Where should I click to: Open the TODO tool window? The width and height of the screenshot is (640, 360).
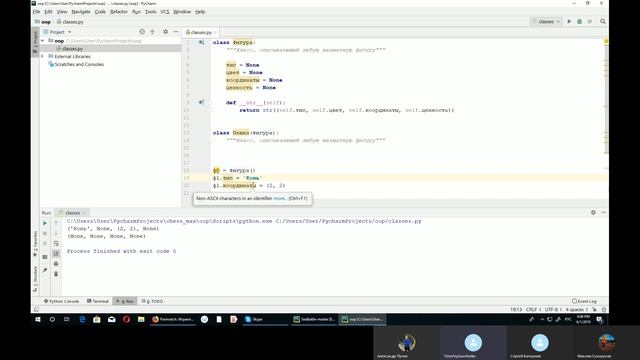pyautogui.click(x=152, y=301)
